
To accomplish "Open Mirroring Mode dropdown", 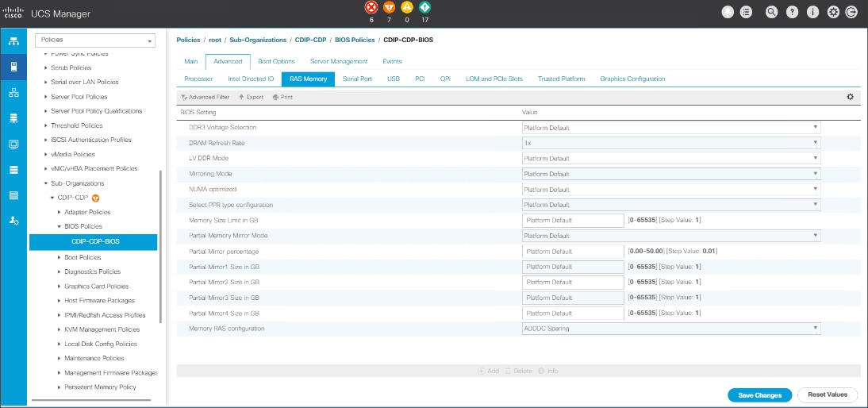I will (x=671, y=174).
